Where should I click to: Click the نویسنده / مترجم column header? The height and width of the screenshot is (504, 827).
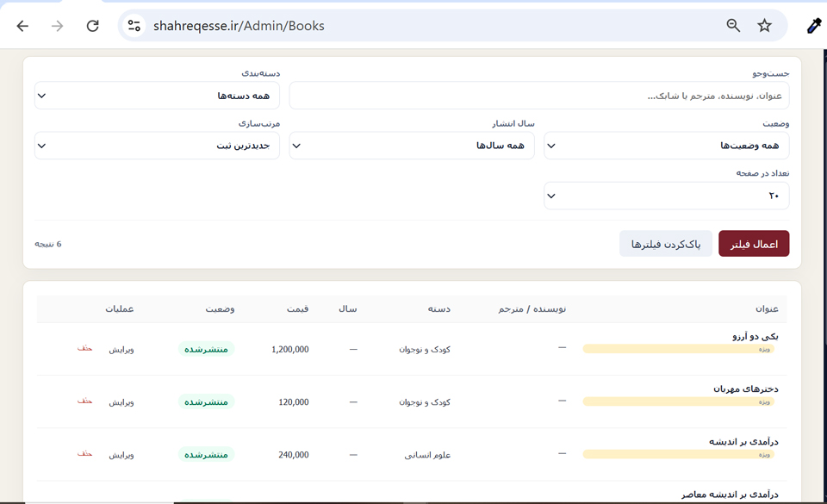tap(532, 309)
